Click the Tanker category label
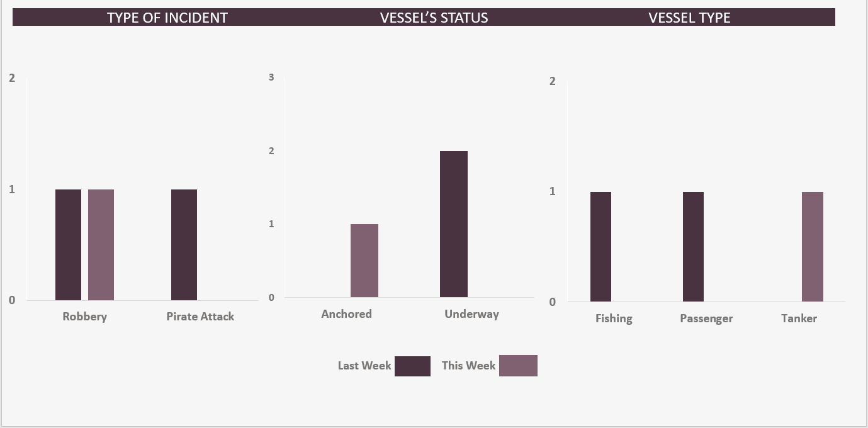Screen dimensions: 868x428 [x=799, y=318]
